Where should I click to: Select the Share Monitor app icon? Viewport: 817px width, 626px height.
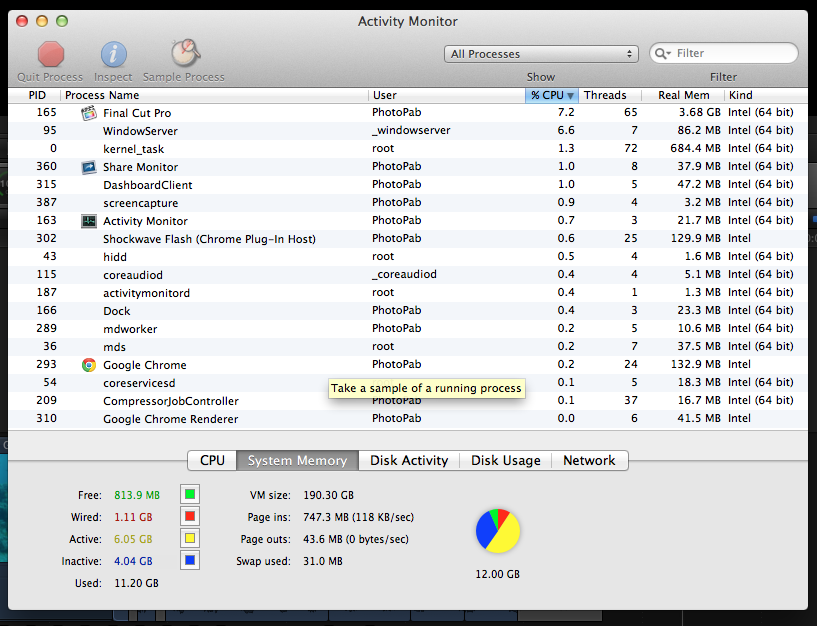[x=89, y=167]
